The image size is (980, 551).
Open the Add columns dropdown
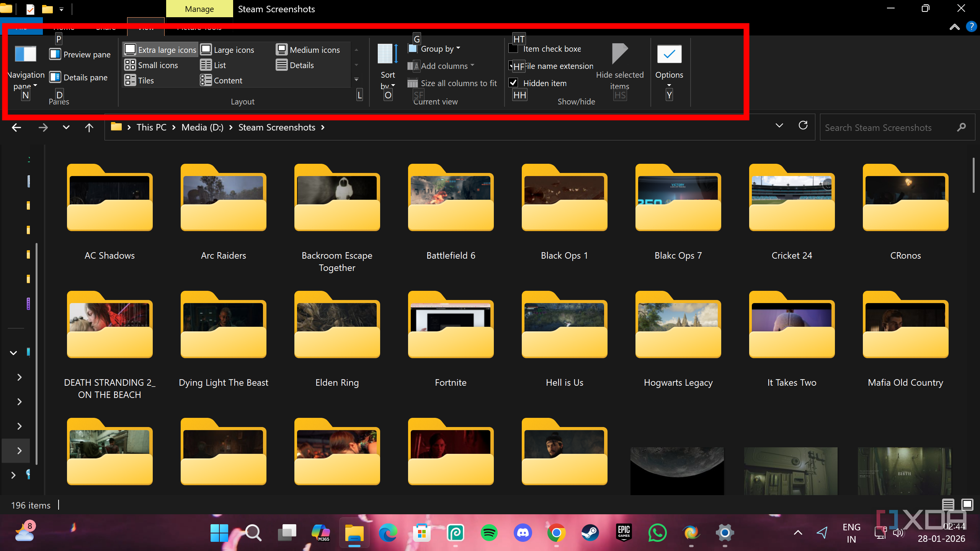[x=441, y=66]
